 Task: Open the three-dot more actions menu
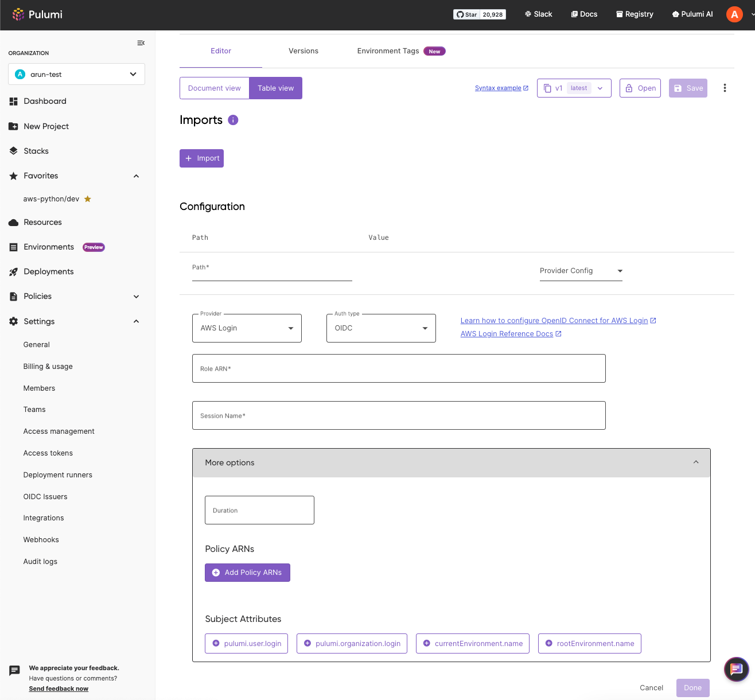(725, 88)
